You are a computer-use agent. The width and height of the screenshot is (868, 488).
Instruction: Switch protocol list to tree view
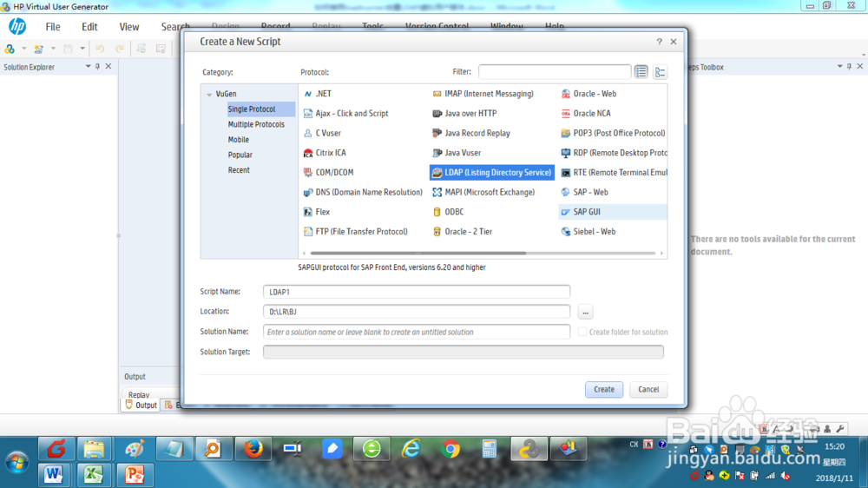tap(660, 72)
